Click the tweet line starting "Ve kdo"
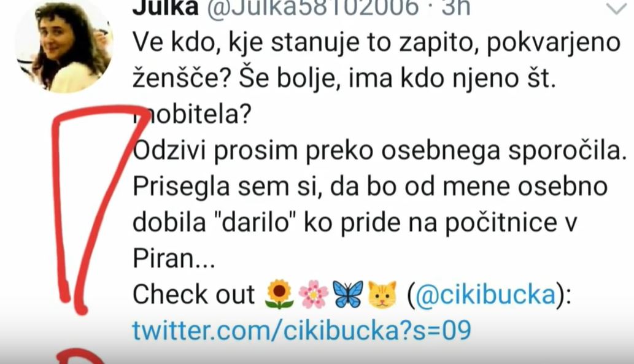The height and width of the screenshot is (364, 634). pos(376,44)
